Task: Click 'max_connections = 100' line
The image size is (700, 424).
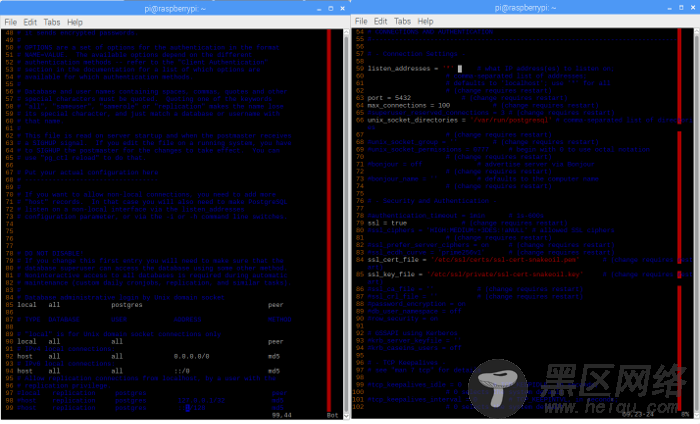Action: [408, 105]
